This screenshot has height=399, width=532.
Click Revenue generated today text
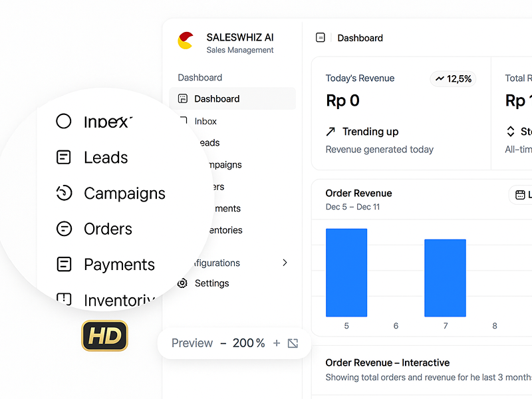tap(379, 150)
